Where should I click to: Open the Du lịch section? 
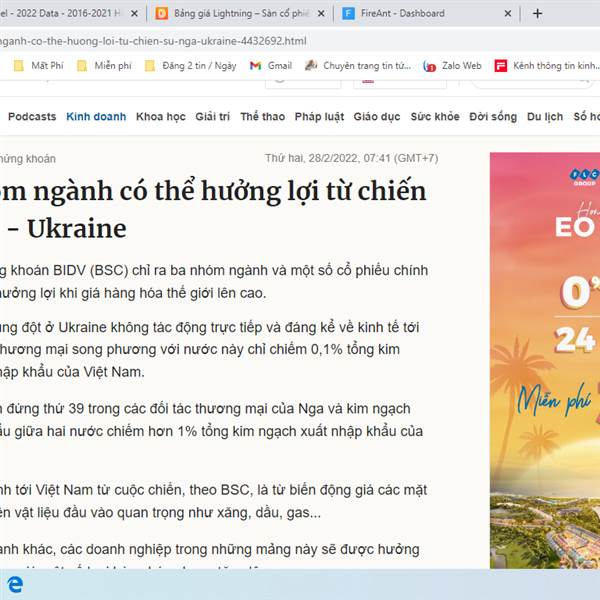coord(545,116)
